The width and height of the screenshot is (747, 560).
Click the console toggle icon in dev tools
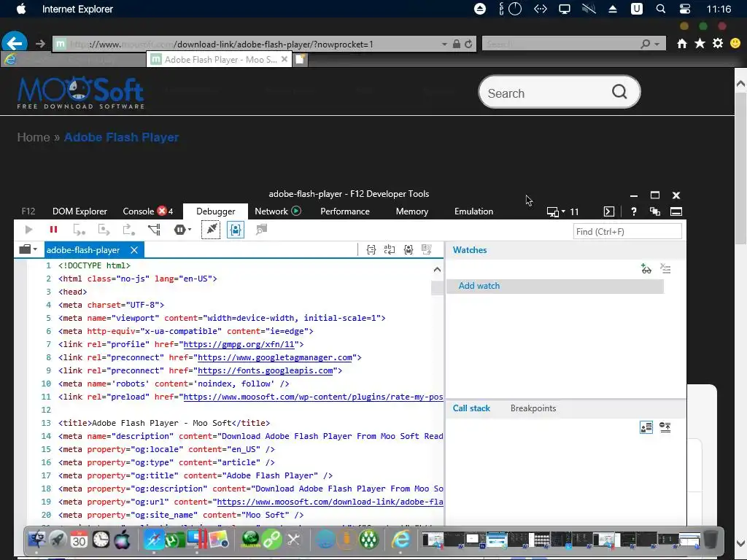click(609, 212)
